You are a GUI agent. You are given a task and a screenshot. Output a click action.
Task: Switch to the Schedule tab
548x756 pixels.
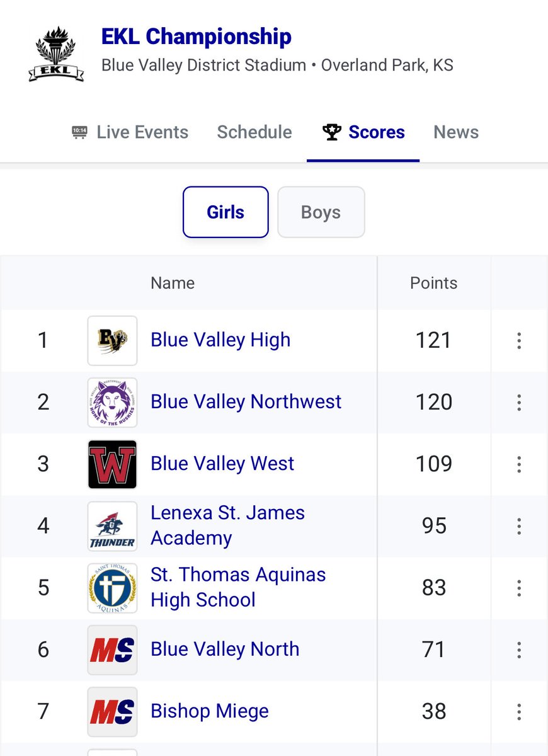[254, 132]
